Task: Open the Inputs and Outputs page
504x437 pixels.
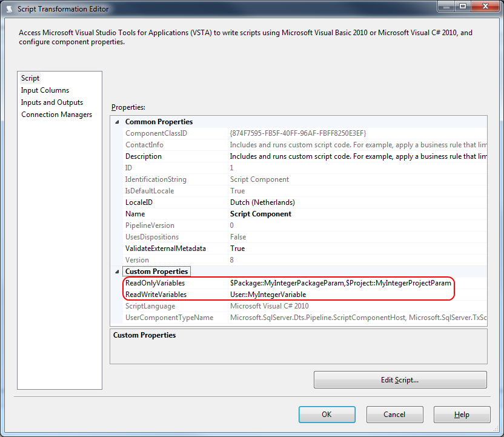Action: [51, 102]
